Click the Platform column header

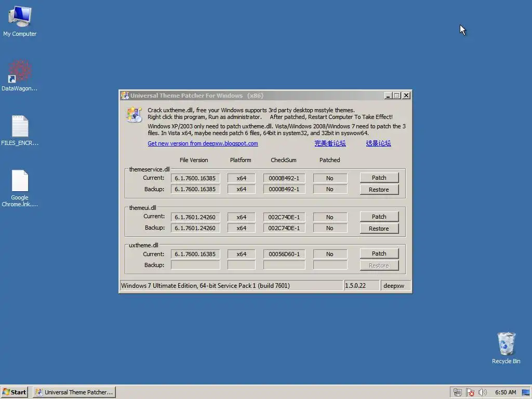coord(241,160)
